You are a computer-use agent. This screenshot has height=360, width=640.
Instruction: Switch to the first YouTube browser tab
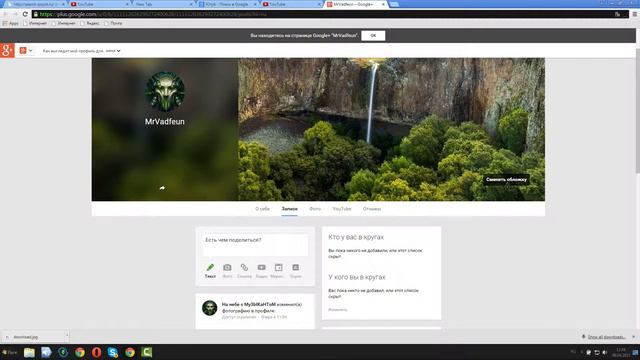tap(98, 4)
